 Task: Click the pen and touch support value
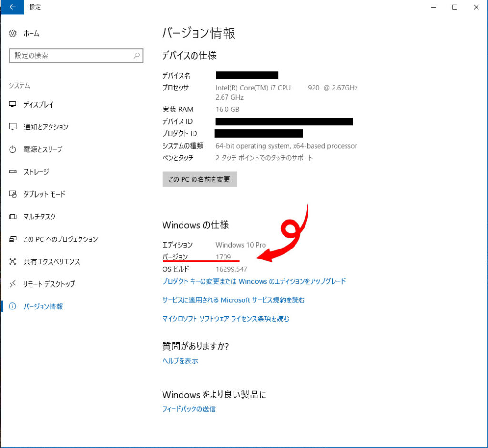point(264,158)
